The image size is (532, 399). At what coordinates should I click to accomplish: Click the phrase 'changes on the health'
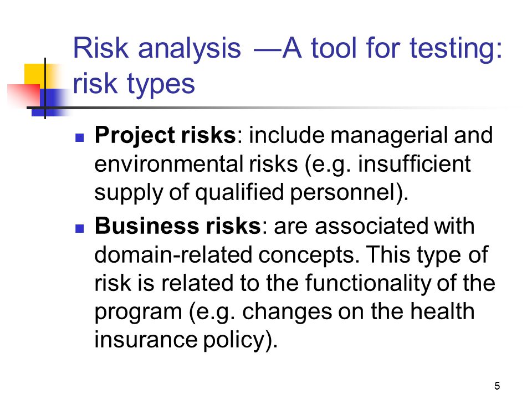(x=359, y=311)
